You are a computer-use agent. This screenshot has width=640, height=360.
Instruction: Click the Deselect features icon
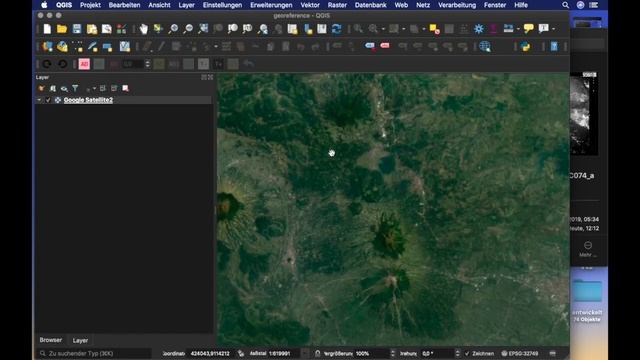(x=435, y=29)
